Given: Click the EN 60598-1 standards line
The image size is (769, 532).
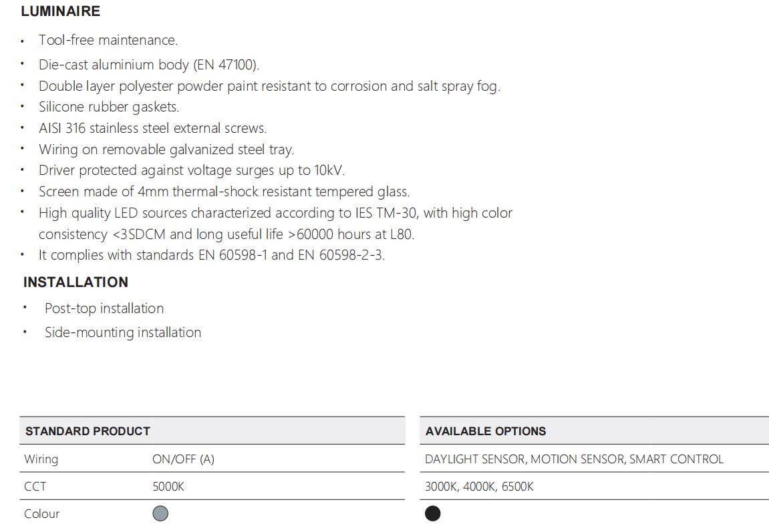Looking at the screenshot, I should click(x=212, y=255).
